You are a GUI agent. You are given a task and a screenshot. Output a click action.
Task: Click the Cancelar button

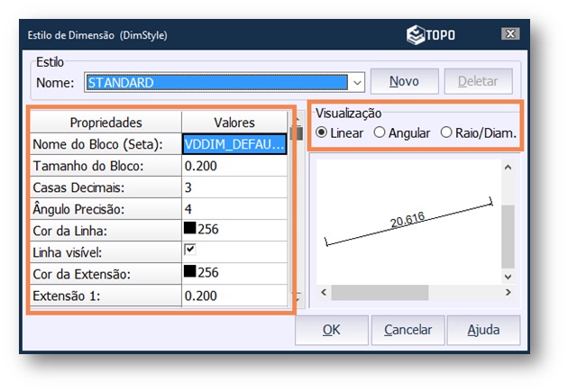click(408, 330)
